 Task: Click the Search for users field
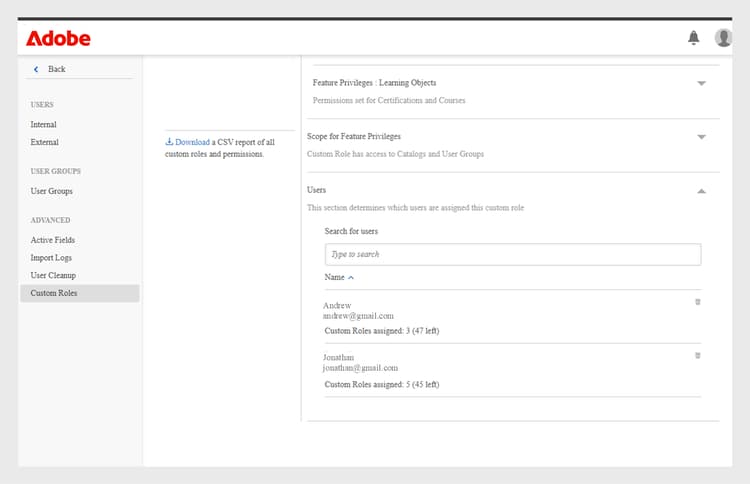point(513,255)
